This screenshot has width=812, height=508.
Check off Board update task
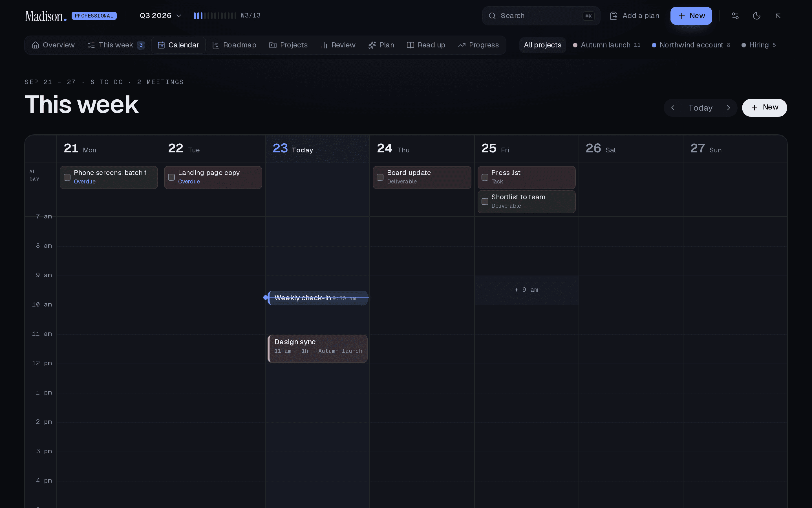pyautogui.click(x=380, y=177)
